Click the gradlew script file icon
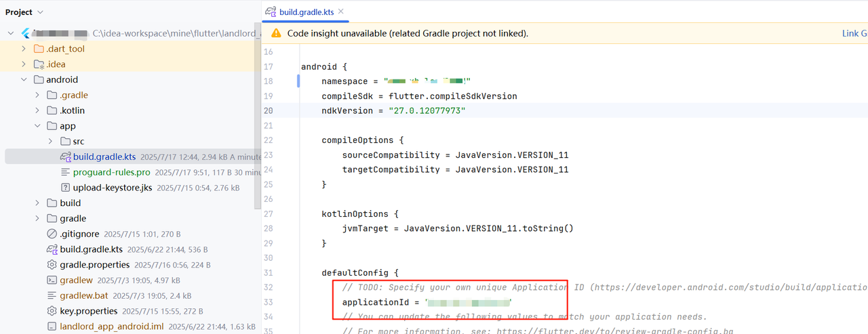 tap(52, 280)
